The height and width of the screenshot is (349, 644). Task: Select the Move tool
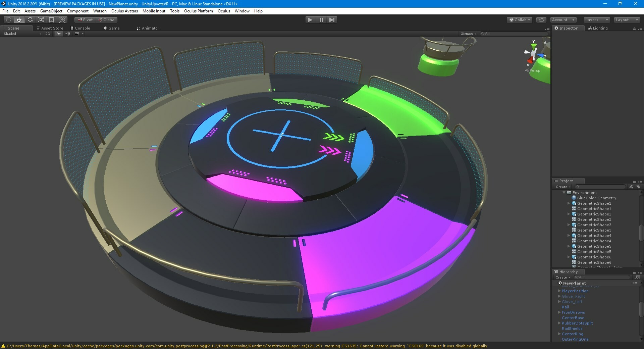coord(19,20)
